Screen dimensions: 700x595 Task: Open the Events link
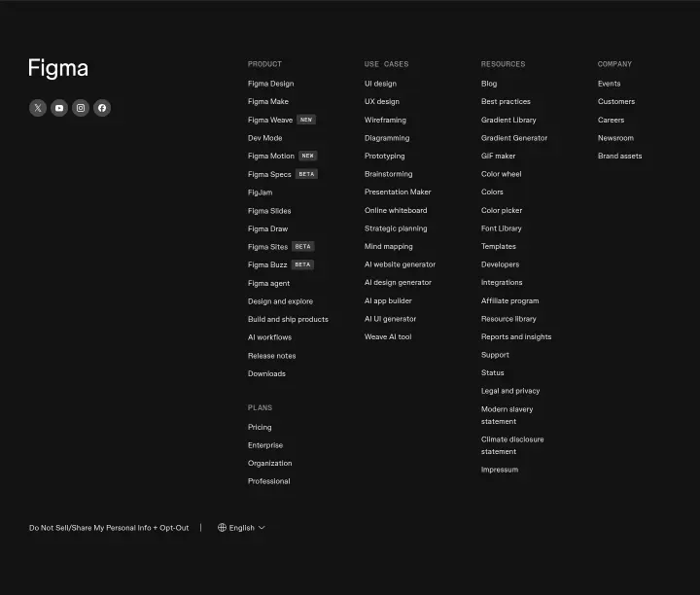point(609,84)
